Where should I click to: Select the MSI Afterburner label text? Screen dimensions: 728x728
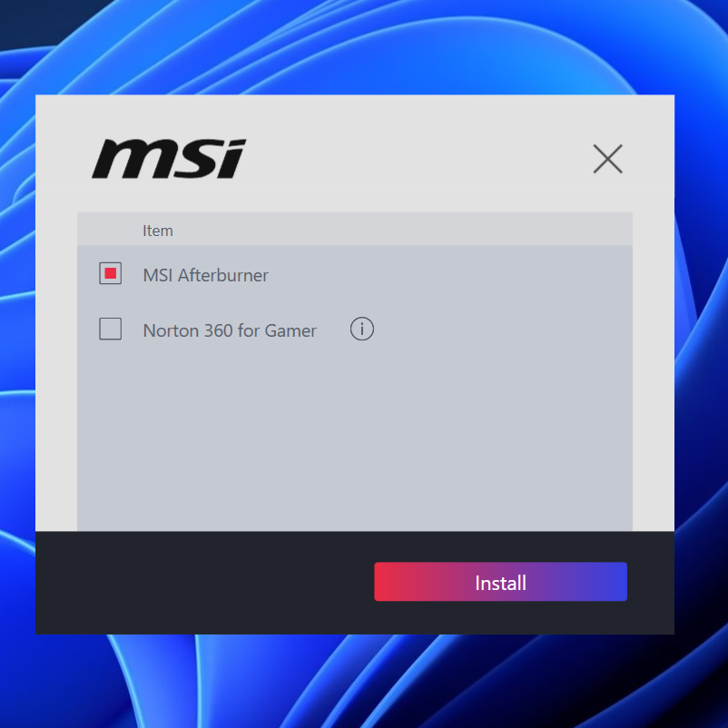point(205,275)
